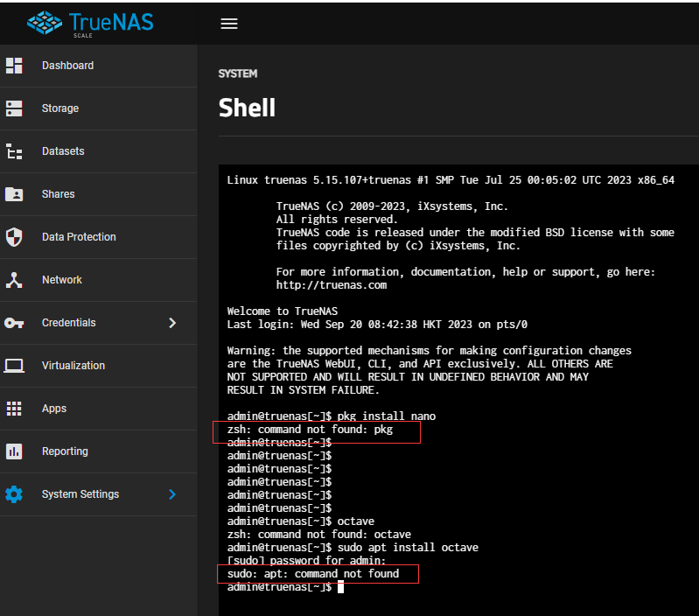
Task: Click the Dashboard grid icon
Action: tap(14, 66)
